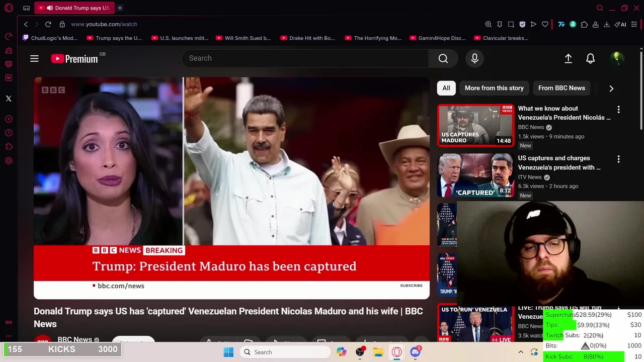The width and height of the screenshot is (644, 362).
Task: Open GX Control speedometer in sidebar
Action: pos(9,37)
